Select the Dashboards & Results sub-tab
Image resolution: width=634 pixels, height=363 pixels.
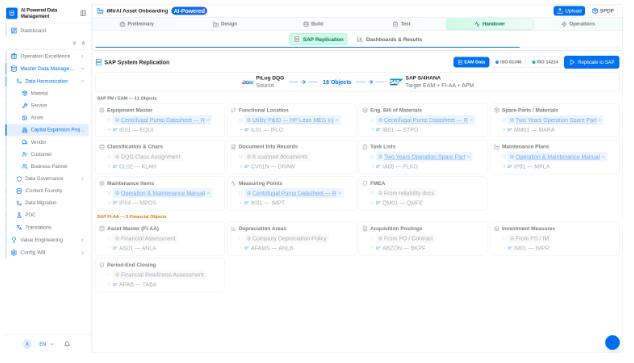389,39
